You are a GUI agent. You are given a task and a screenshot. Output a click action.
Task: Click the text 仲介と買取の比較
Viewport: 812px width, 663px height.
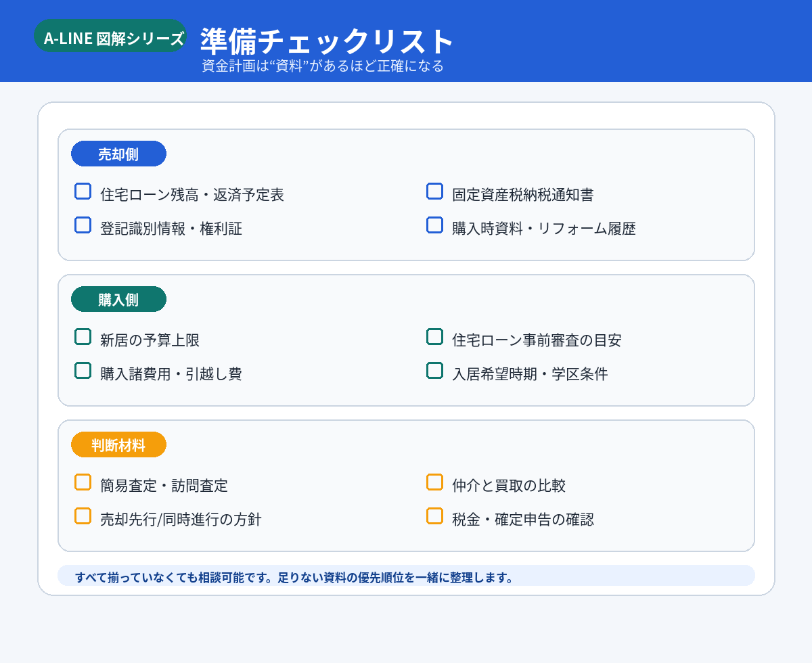(x=509, y=486)
